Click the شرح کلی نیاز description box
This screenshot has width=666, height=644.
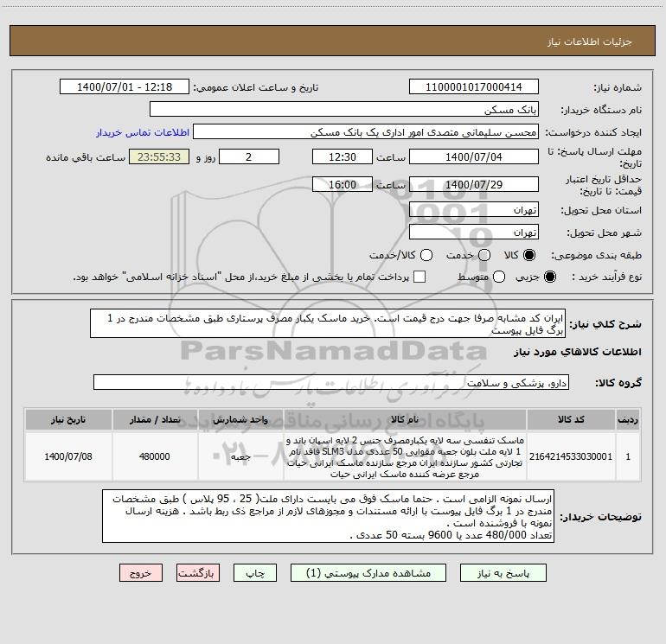[328, 323]
